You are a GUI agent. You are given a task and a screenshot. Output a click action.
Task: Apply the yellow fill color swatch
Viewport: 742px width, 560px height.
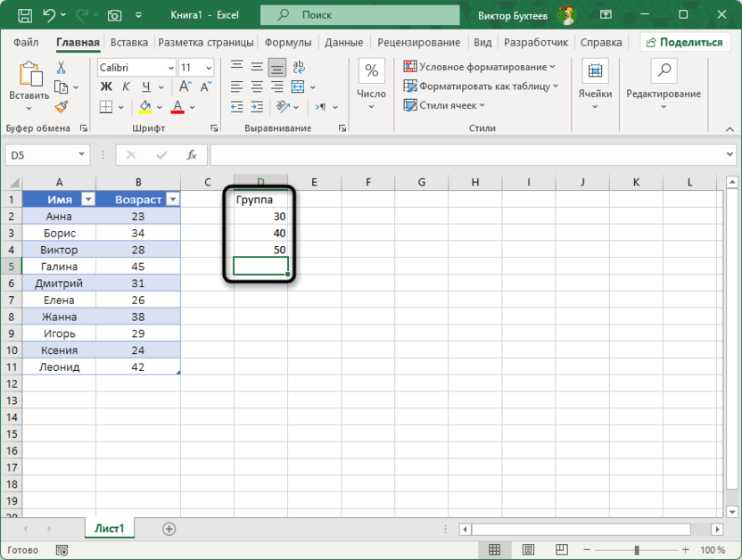[x=145, y=107]
